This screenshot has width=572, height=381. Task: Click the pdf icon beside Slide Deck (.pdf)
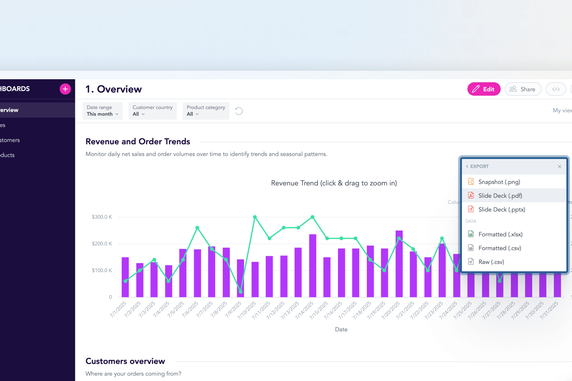[x=471, y=195]
